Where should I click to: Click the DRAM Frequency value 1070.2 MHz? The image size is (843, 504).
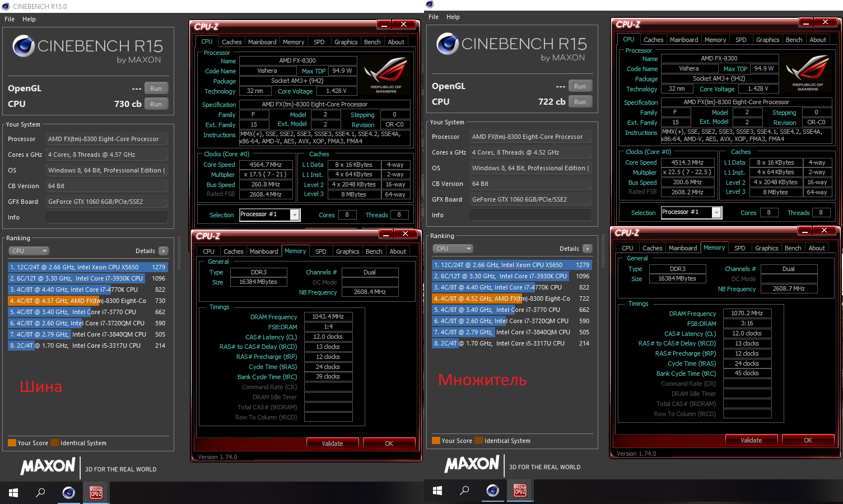click(x=747, y=313)
